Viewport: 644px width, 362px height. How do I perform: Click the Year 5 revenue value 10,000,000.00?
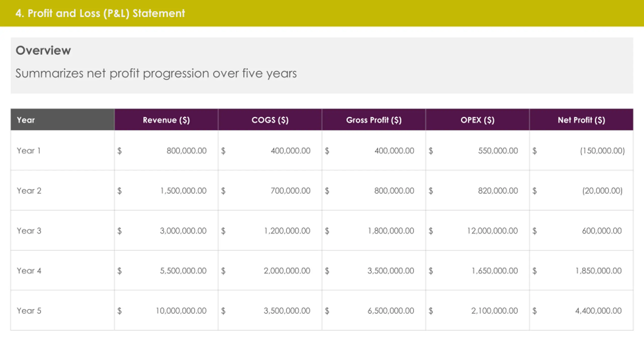[x=181, y=310]
